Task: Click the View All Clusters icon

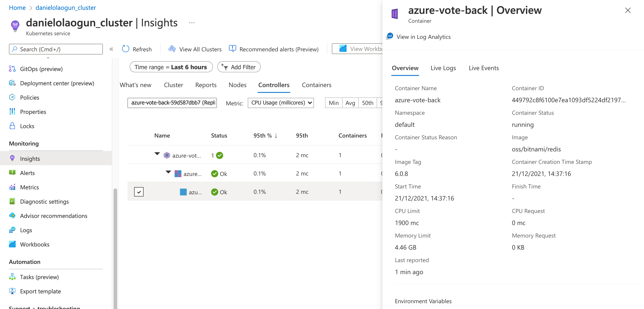Action: 172,49
